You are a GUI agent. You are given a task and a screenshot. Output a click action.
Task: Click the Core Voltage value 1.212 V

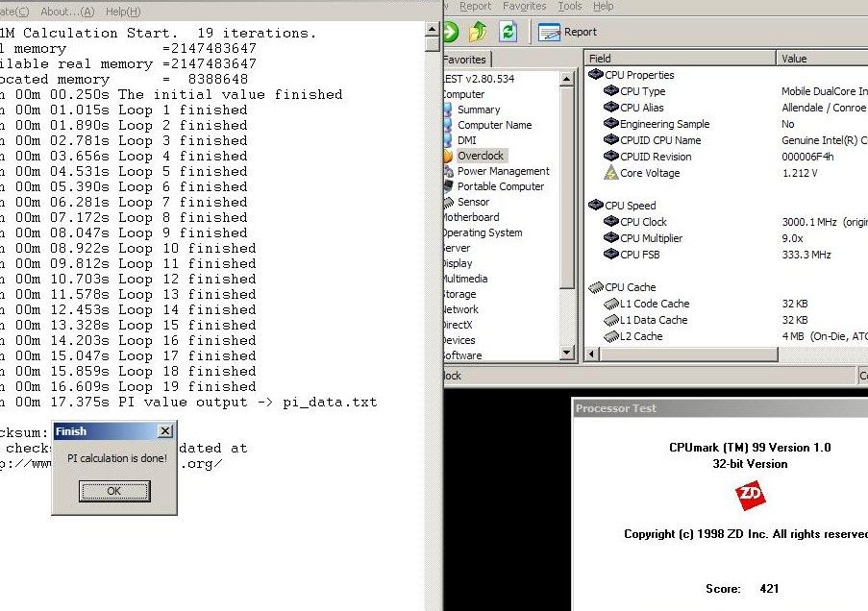click(800, 173)
